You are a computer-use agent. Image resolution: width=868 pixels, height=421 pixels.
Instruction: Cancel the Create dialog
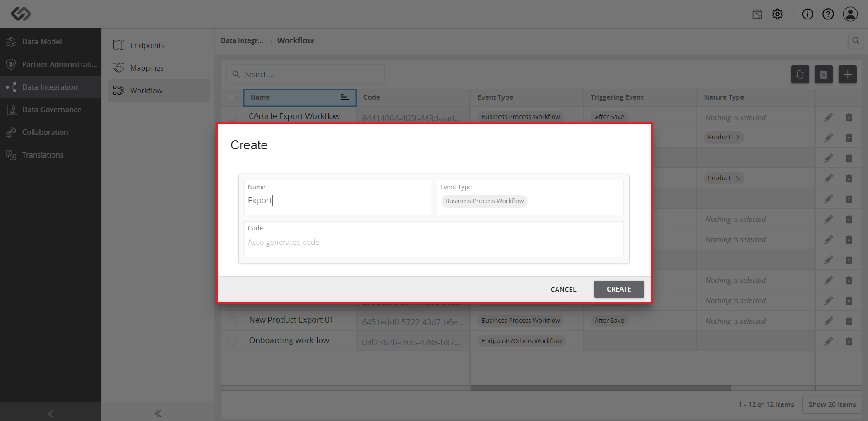(x=563, y=289)
